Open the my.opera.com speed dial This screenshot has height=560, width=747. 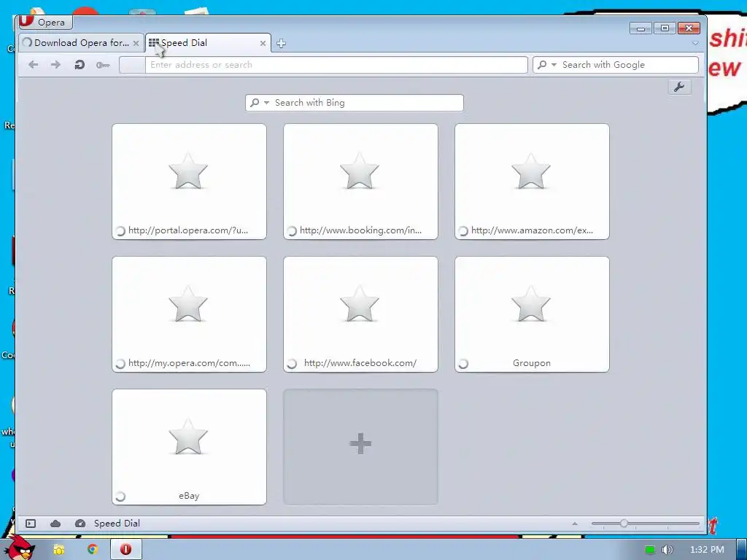[189, 314]
